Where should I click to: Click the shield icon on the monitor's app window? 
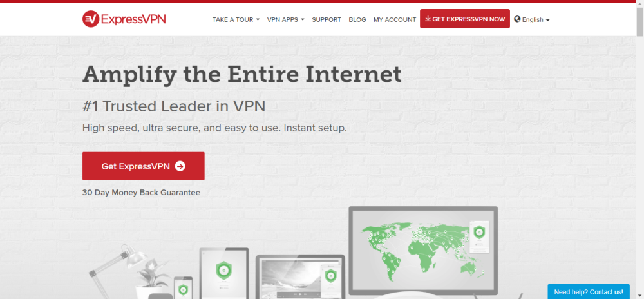click(478, 231)
